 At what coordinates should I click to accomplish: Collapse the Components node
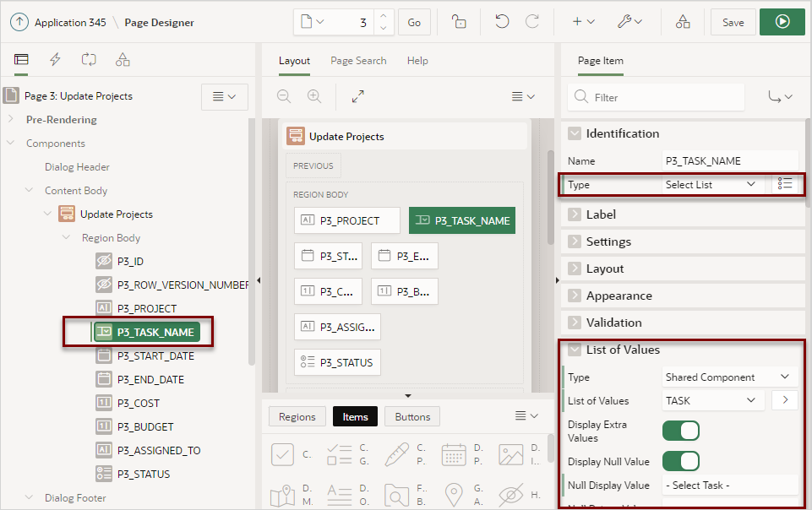pos(11,143)
